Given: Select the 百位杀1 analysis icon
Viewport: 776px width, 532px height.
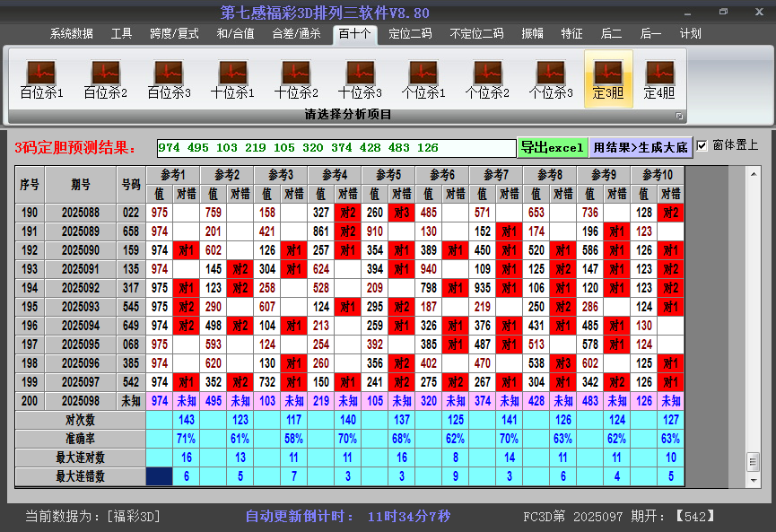Looking at the screenshot, I should [41, 79].
